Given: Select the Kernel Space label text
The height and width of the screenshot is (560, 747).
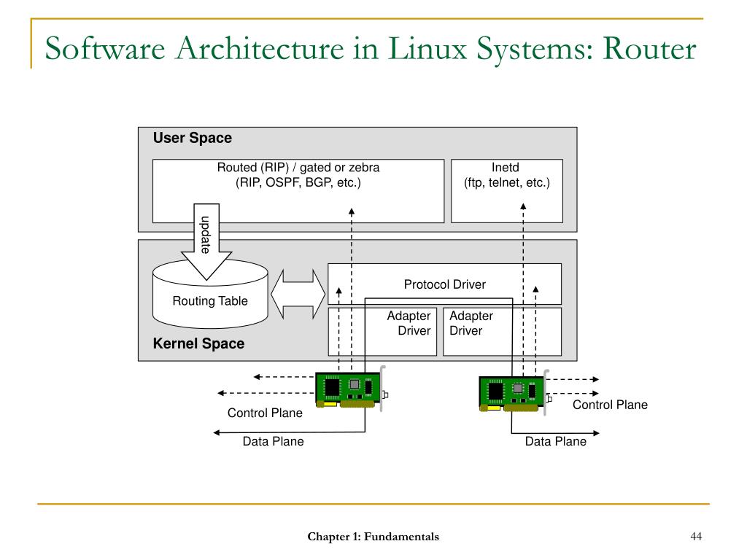Looking at the screenshot, I should (x=198, y=343).
